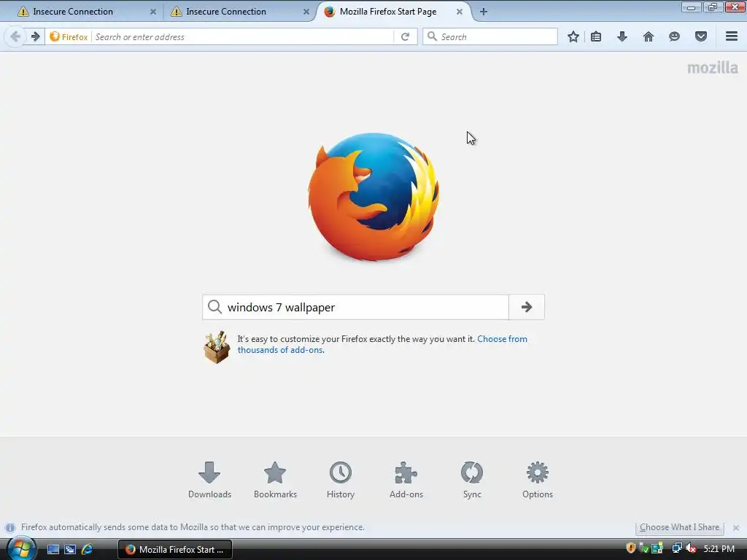This screenshot has height=560, width=747.
Task: Open the add-ons box customization icon
Action: click(x=217, y=347)
